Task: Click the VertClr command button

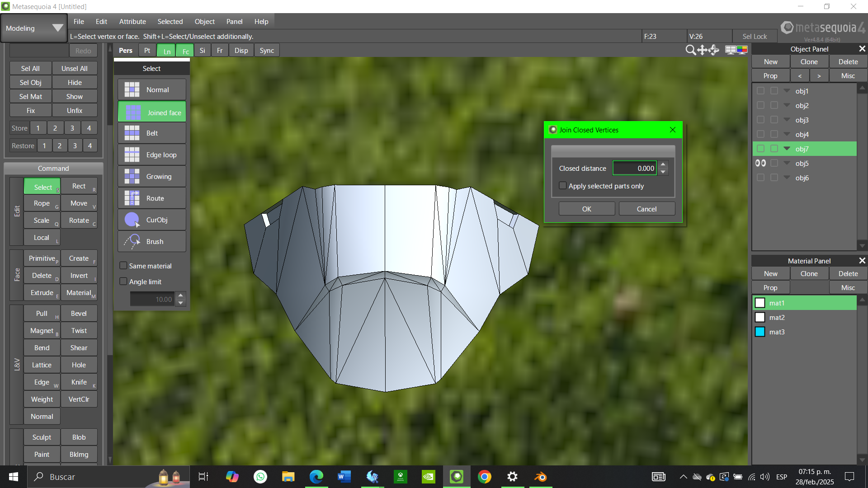Action: coord(79,399)
